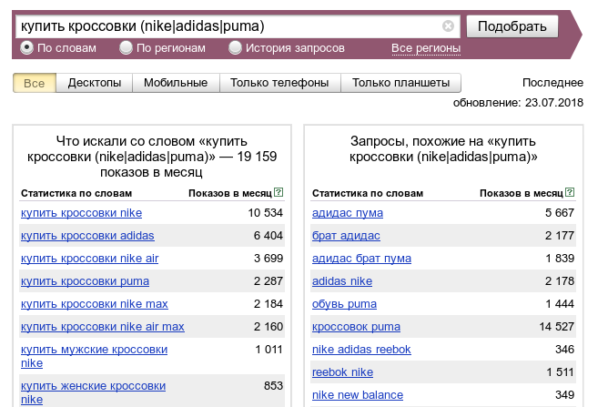Open the Все регионы region selector
Image resolution: width=608 pixels, height=407 pixels.
pyautogui.click(x=426, y=48)
